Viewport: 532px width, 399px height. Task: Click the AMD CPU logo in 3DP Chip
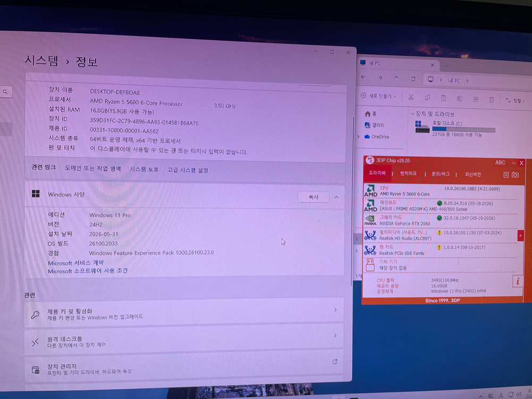370,191
